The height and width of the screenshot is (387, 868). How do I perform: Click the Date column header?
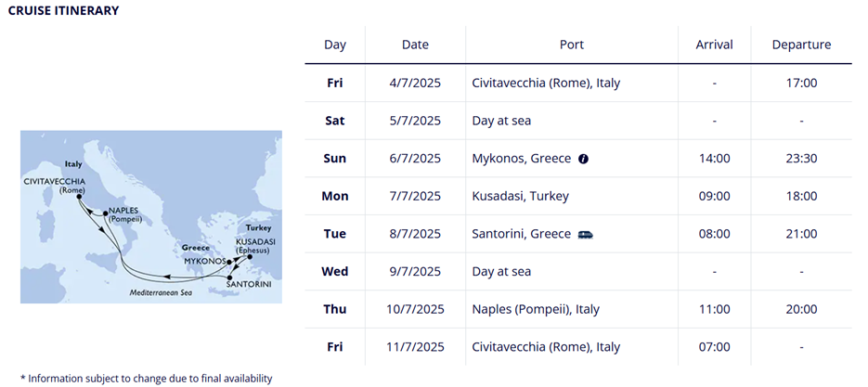pyautogui.click(x=415, y=45)
